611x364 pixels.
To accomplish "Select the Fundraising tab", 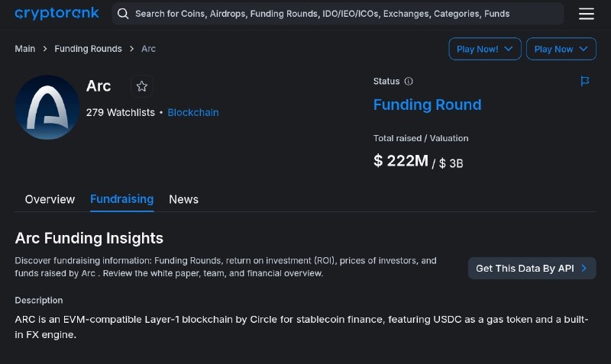I will point(122,199).
